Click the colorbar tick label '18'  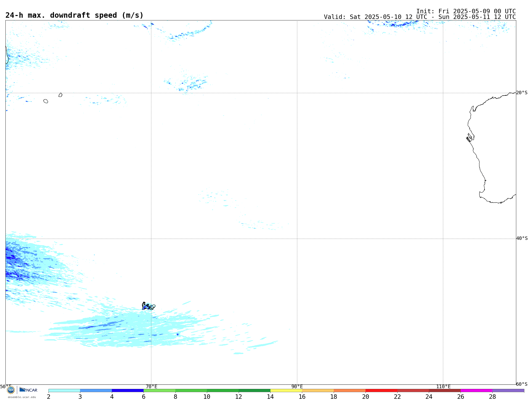point(334,397)
